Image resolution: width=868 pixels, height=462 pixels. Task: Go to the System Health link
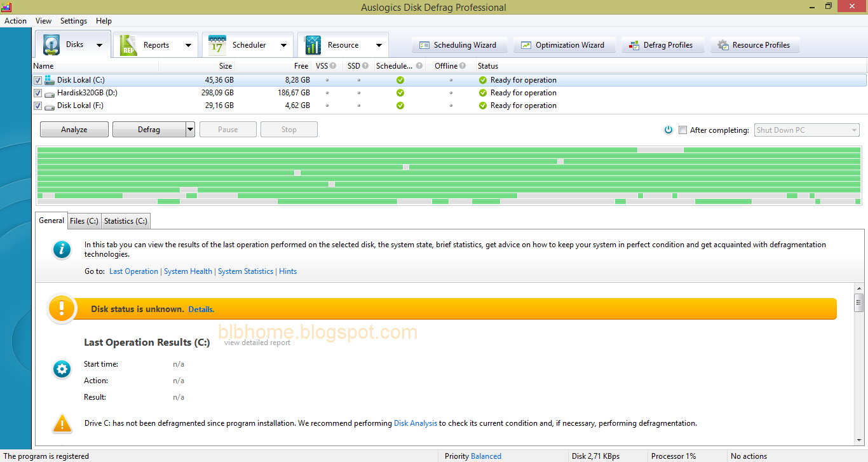click(x=188, y=271)
